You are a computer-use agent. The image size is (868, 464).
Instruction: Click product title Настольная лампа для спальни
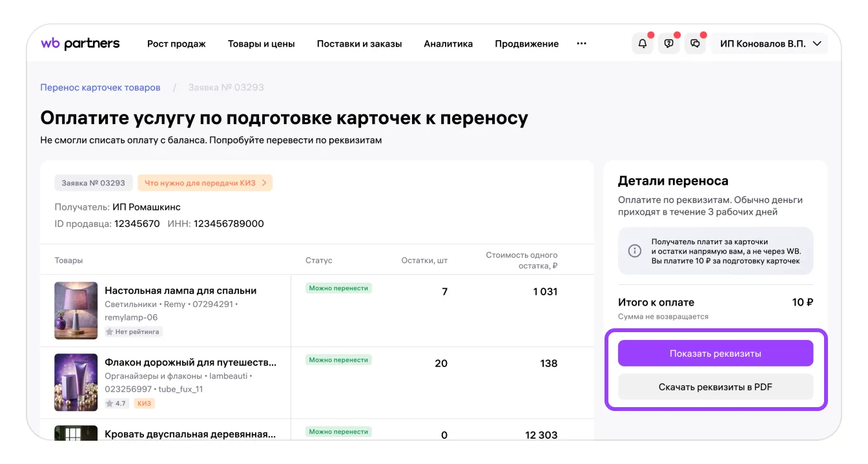(181, 291)
